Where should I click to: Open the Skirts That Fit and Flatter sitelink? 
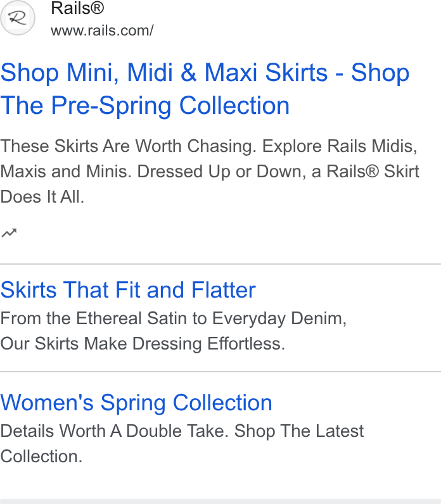[128, 290]
